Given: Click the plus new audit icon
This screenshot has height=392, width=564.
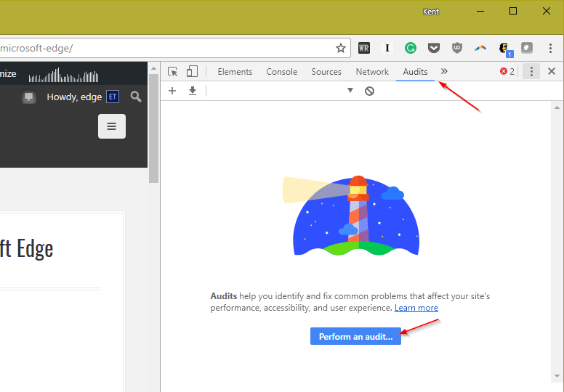Looking at the screenshot, I should pos(172,91).
